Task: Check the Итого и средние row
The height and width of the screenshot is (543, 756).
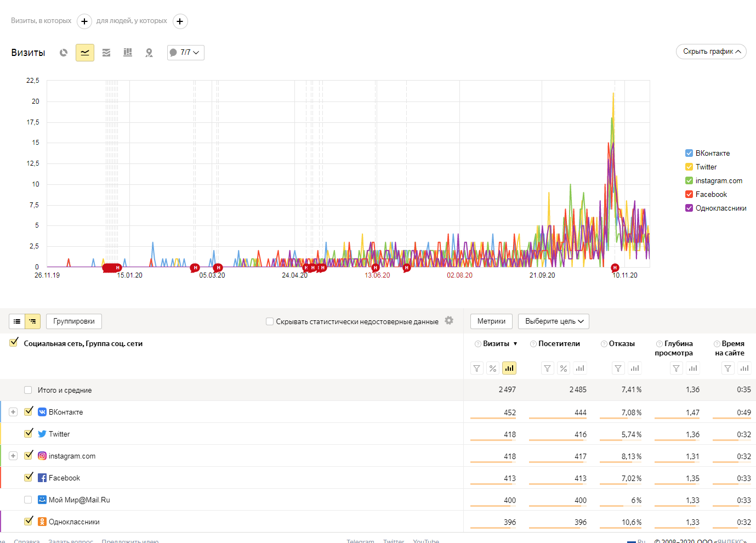Action: [28, 390]
